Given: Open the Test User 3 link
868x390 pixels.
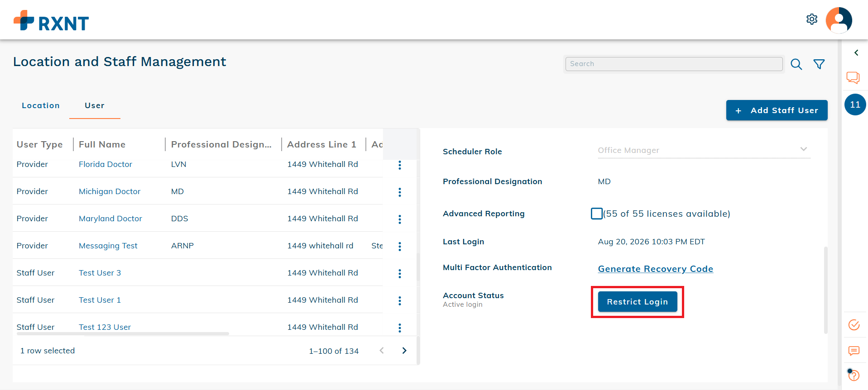Looking at the screenshot, I should pos(100,273).
